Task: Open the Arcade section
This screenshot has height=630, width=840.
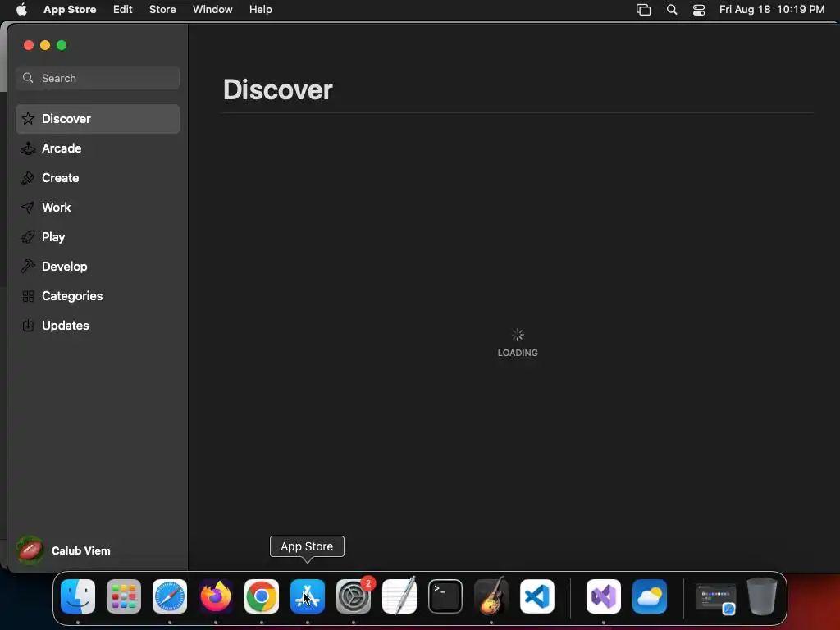Action: click(98, 148)
